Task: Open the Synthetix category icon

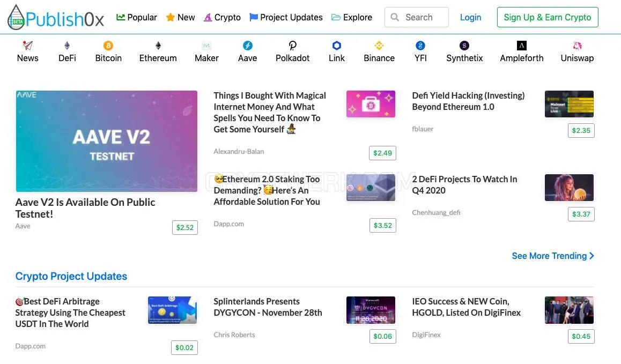Action: [x=464, y=46]
